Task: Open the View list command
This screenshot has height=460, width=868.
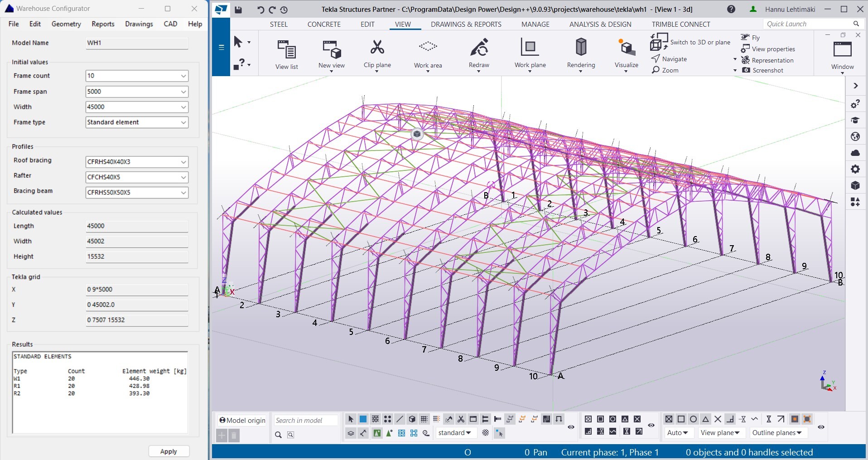Action: 287,54
